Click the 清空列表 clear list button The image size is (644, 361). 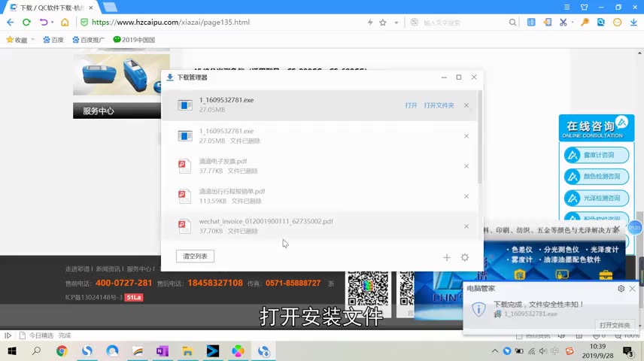click(195, 256)
